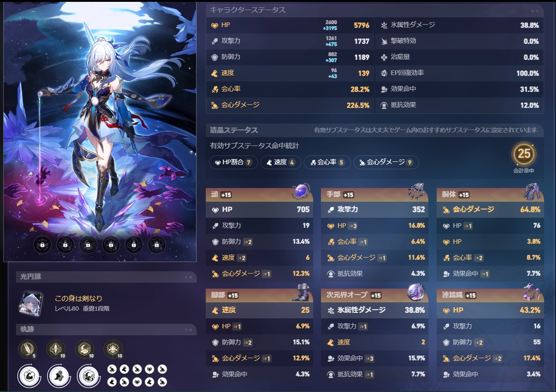Toggle the HP割合 substat filter chip
The height and width of the screenshot is (392, 556).
click(x=233, y=162)
